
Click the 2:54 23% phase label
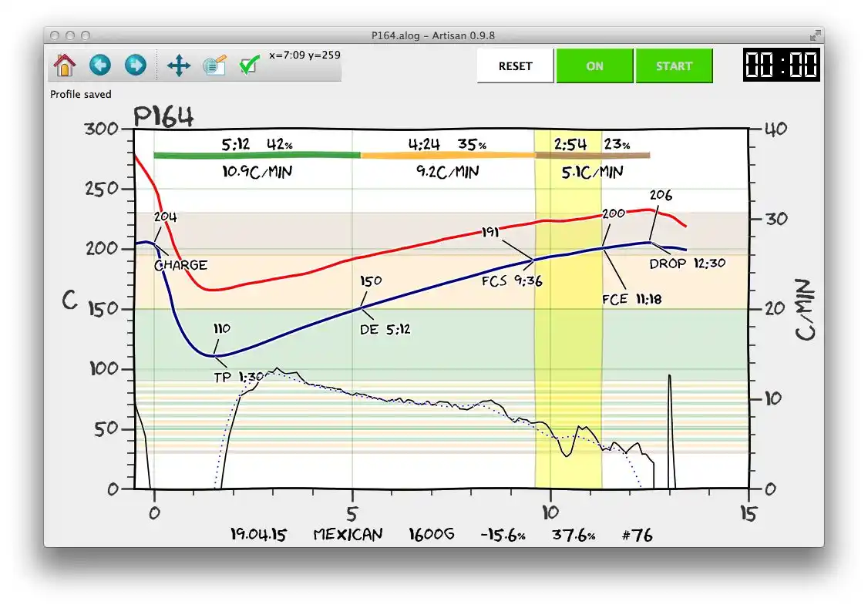click(592, 144)
